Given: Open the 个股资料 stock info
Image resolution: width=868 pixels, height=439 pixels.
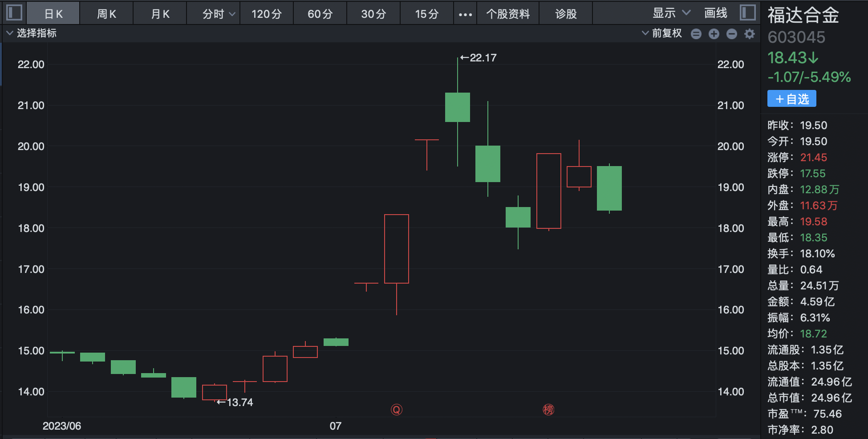Looking at the screenshot, I should [x=508, y=14].
